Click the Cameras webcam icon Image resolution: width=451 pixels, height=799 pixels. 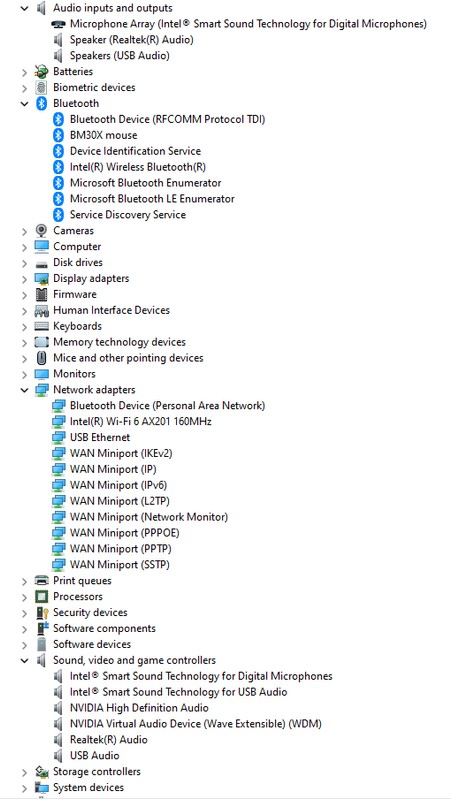pos(42,231)
